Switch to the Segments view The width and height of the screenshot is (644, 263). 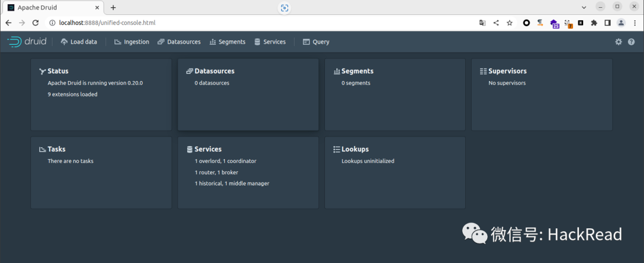pyautogui.click(x=227, y=42)
